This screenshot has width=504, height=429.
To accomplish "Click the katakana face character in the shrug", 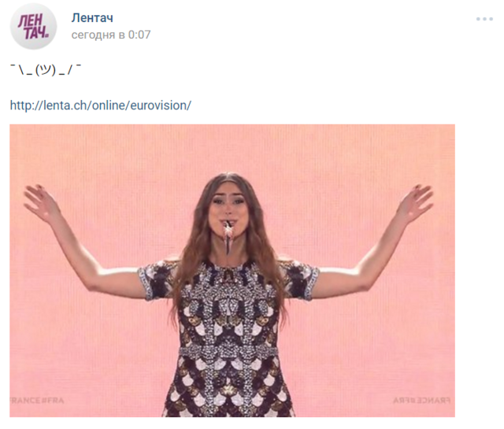I will 46,70.
